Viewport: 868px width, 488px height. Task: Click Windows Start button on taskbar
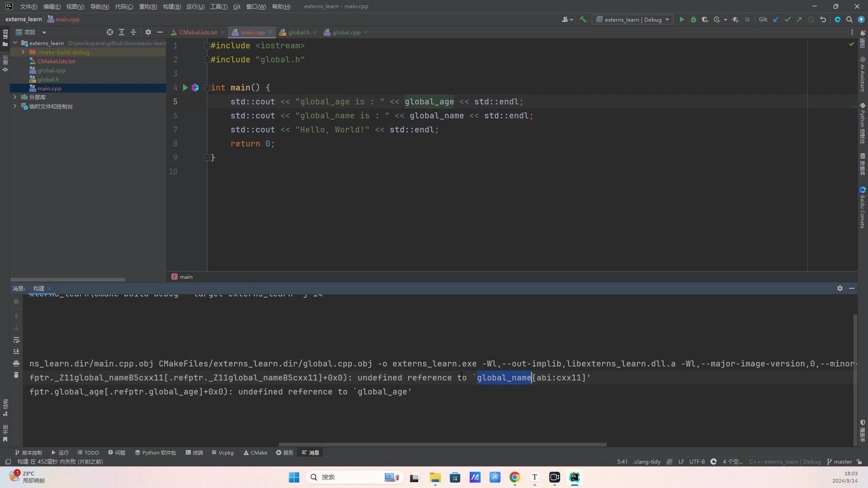[294, 477]
